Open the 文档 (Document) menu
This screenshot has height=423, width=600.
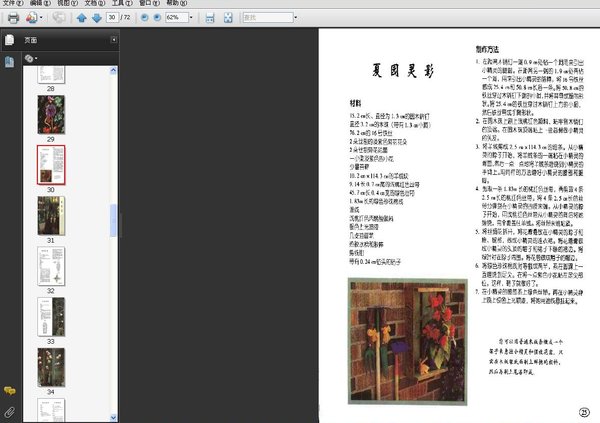95,3
